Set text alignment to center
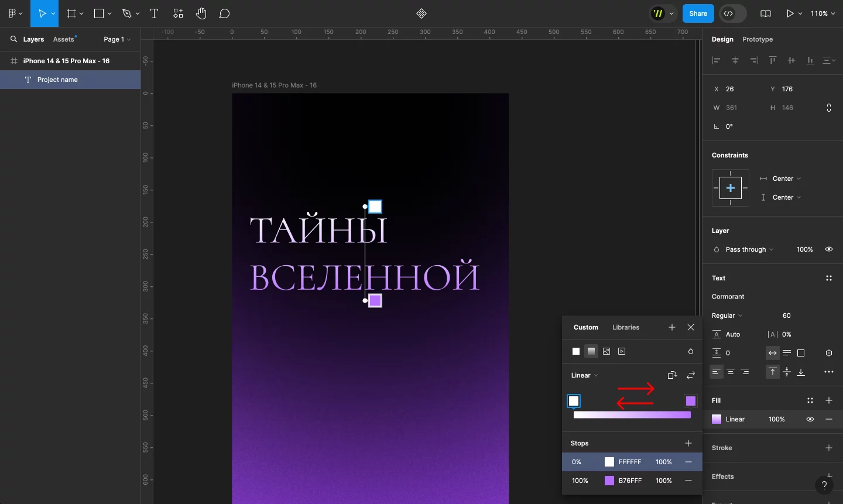Image resolution: width=843 pixels, height=504 pixels. 731,372
